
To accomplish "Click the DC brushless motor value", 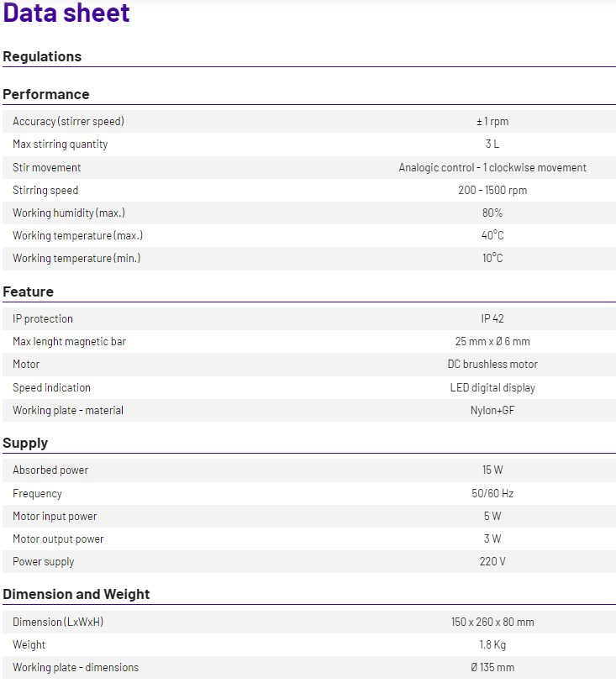I will click(x=492, y=364).
